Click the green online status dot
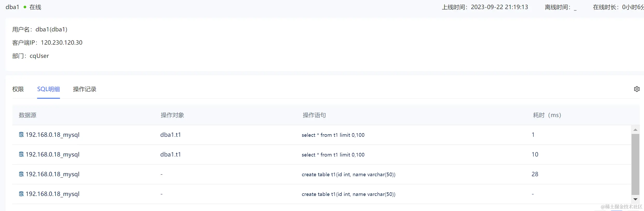This screenshot has height=211, width=644. point(25,7)
